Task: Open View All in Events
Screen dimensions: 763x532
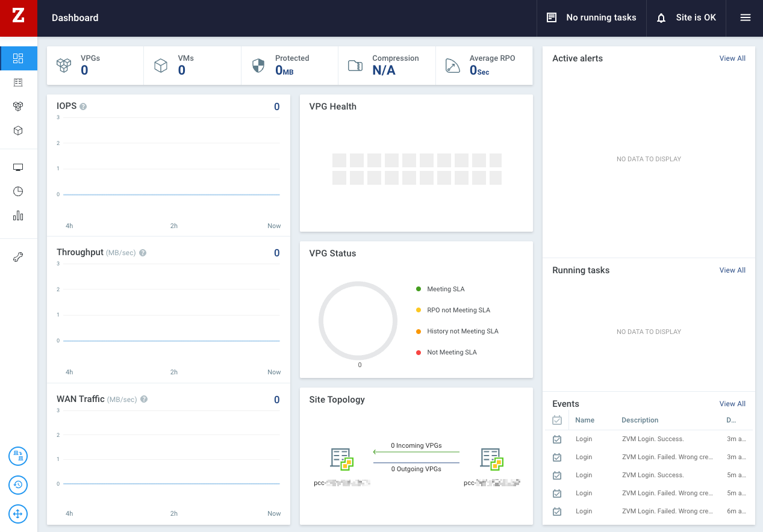Action: tap(732, 404)
